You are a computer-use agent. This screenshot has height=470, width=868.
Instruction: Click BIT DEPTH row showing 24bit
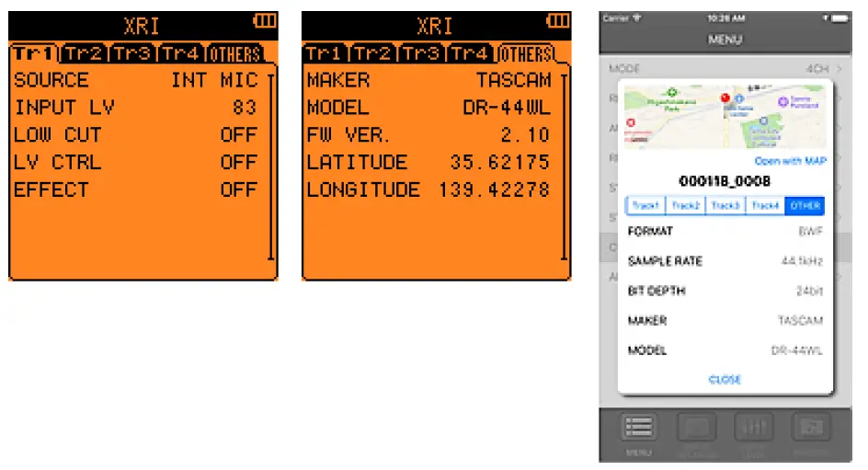pyautogui.click(x=725, y=292)
